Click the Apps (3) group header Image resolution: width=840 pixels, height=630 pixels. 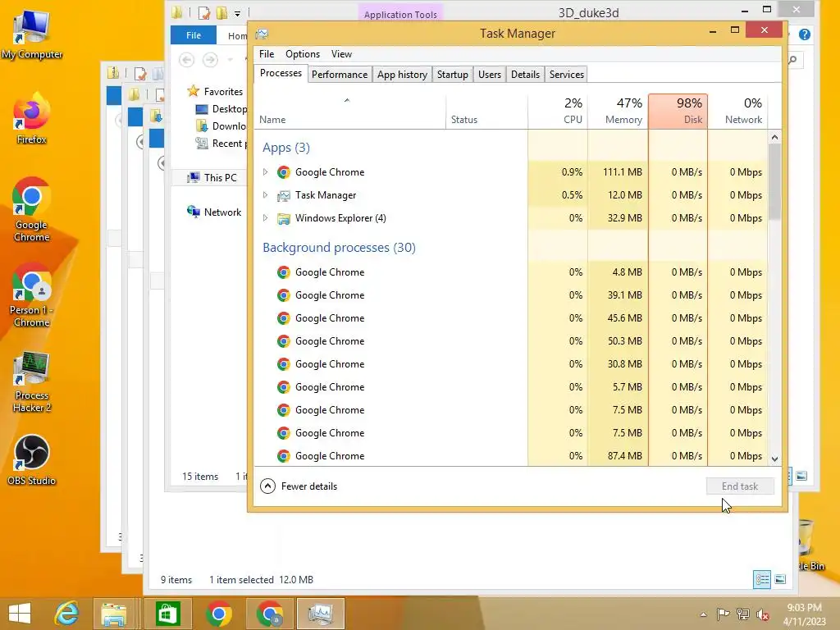coord(286,148)
